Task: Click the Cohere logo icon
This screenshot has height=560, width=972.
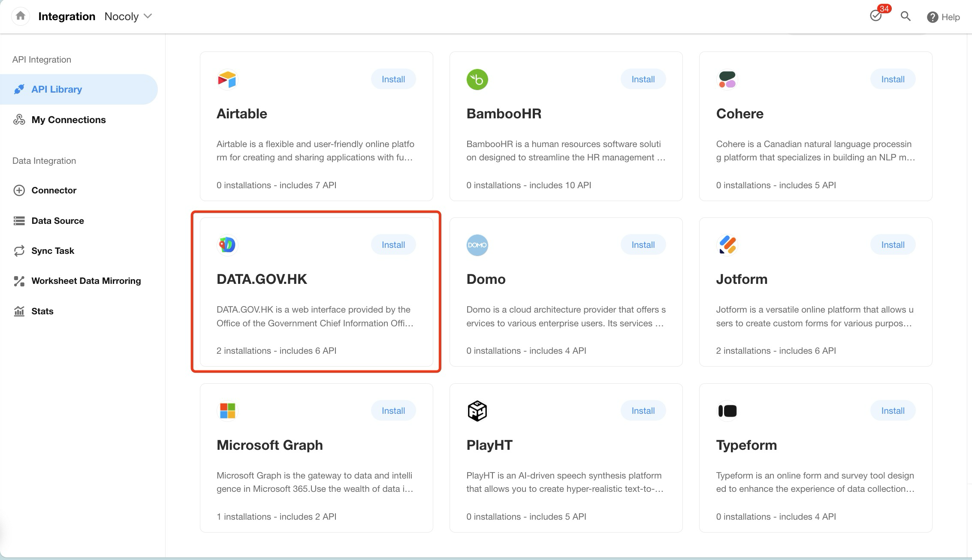Action: coord(727,79)
